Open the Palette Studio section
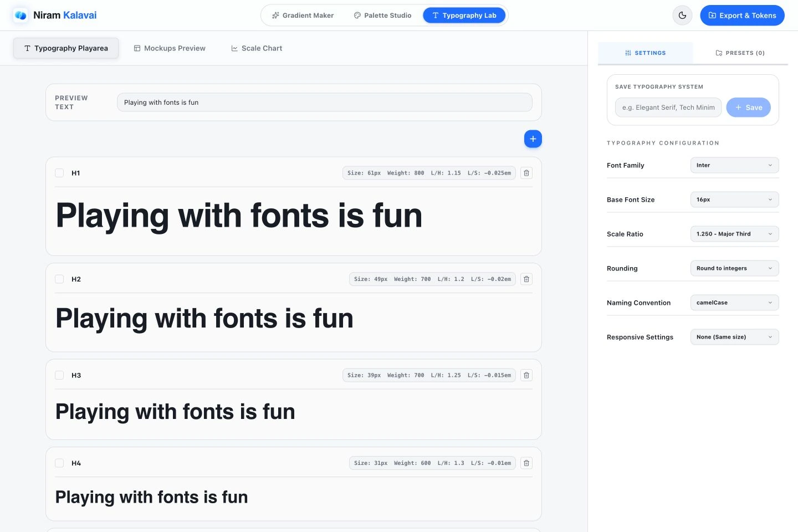This screenshot has width=798, height=532. click(x=382, y=16)
